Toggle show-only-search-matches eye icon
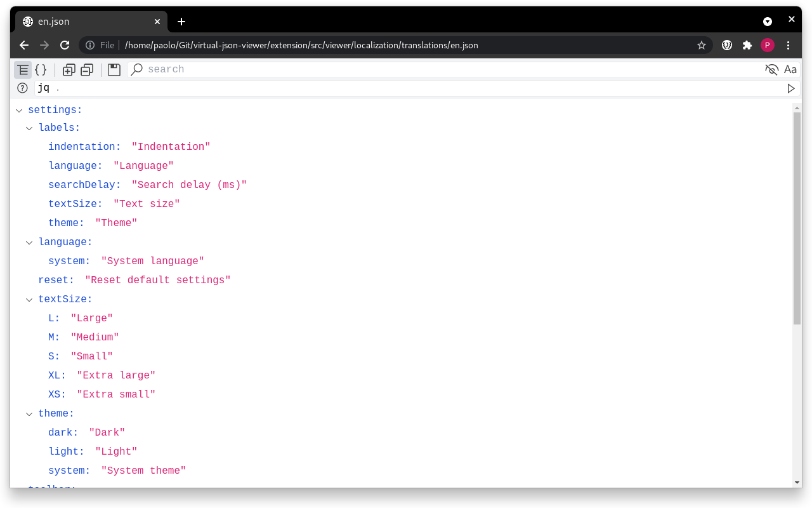This screenshot has height=508, width=812. pos(771,70)
